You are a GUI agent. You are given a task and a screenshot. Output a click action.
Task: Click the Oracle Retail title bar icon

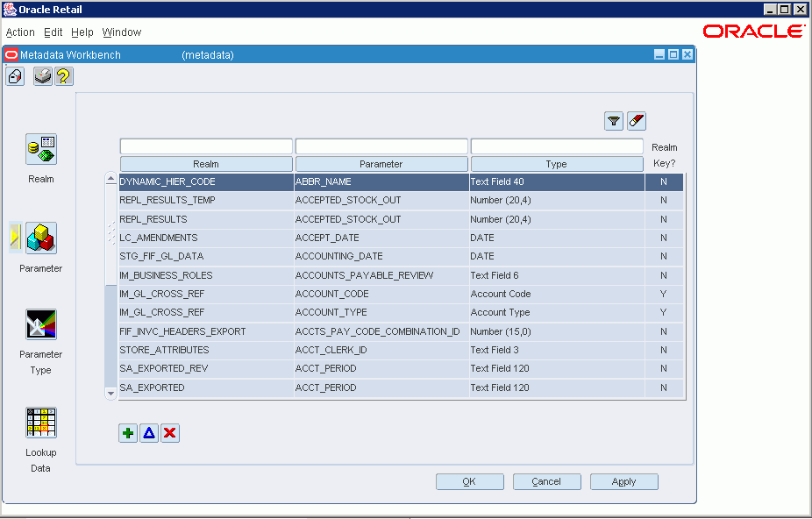point(10,10)
